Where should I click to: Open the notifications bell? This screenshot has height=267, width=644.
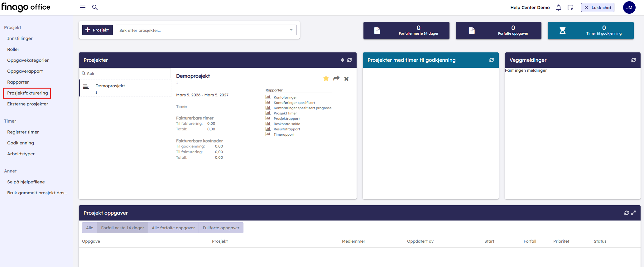pos(559,7)
